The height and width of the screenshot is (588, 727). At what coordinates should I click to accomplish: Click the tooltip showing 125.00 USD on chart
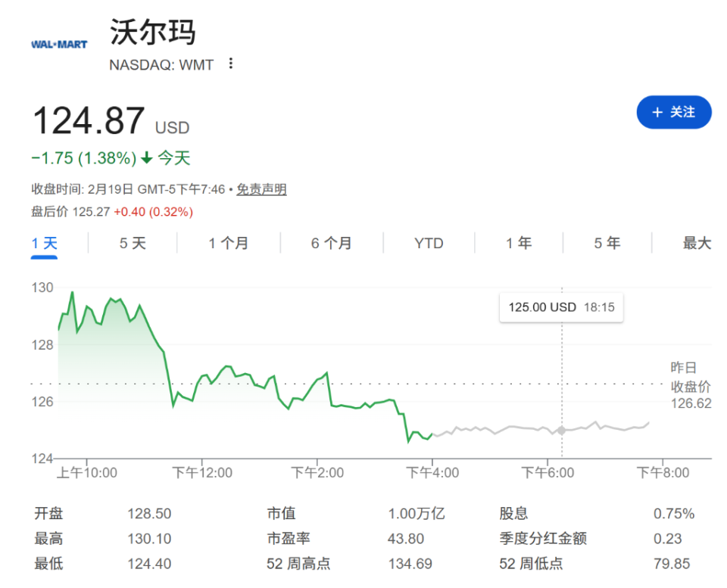(560, 306)
